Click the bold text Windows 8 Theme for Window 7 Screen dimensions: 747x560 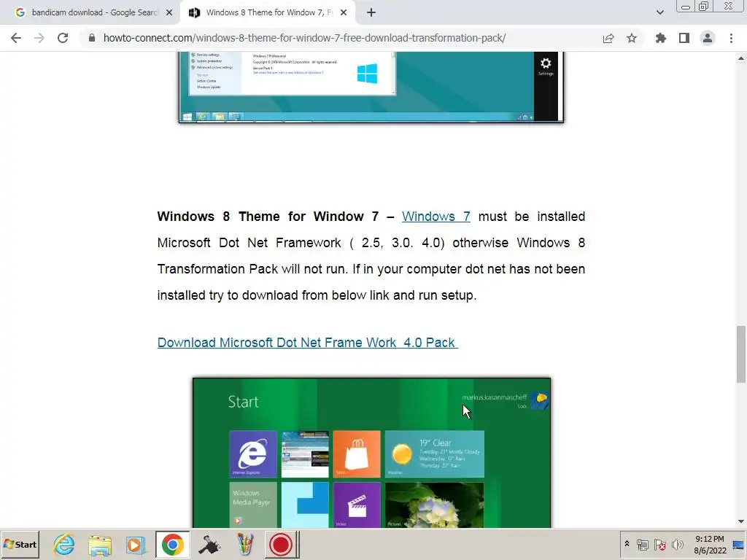268,216
